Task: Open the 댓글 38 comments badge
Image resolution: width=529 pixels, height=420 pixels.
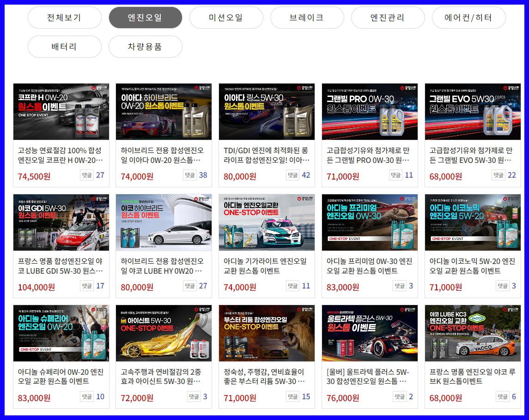Action: point(195,175)
